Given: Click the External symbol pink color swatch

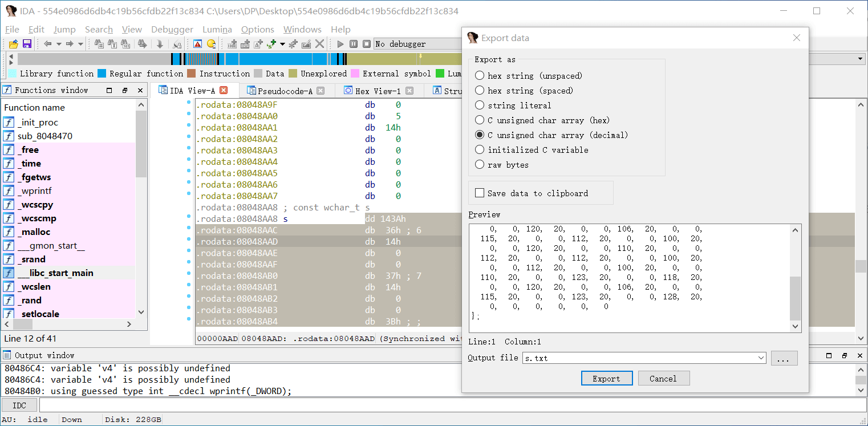Looking at the screenshot, I should pos(355,74).
